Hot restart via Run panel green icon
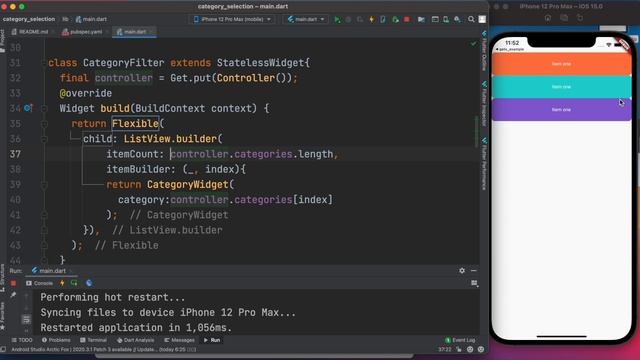 pos(74,283)
